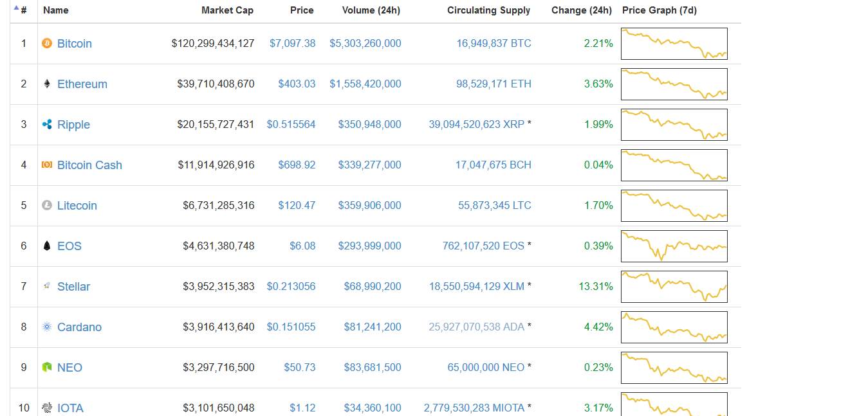Click NEO market cap $3,297,716,500
The width and height of the screenshot is (868, 416).
[219, 367]
